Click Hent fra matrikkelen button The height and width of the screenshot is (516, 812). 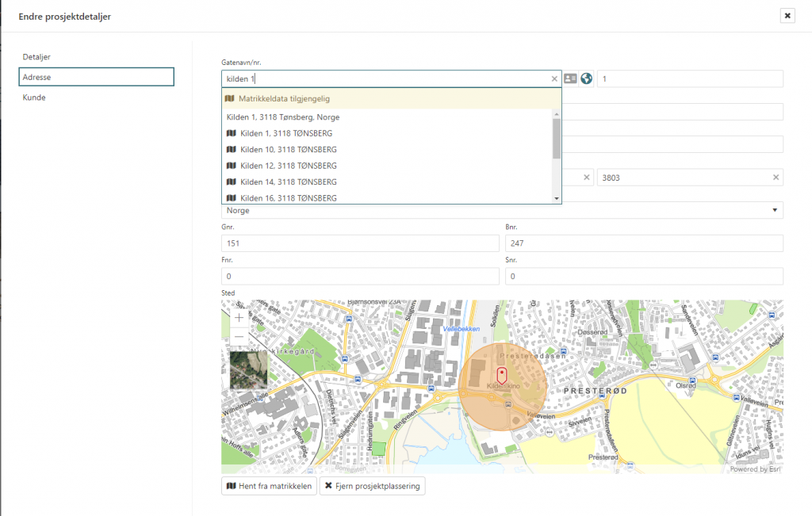tap(269, 485)
